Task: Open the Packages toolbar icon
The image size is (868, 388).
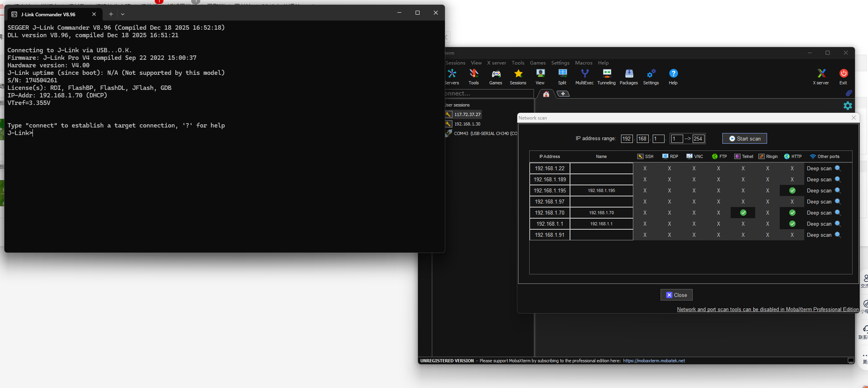Action: point(629,77)
